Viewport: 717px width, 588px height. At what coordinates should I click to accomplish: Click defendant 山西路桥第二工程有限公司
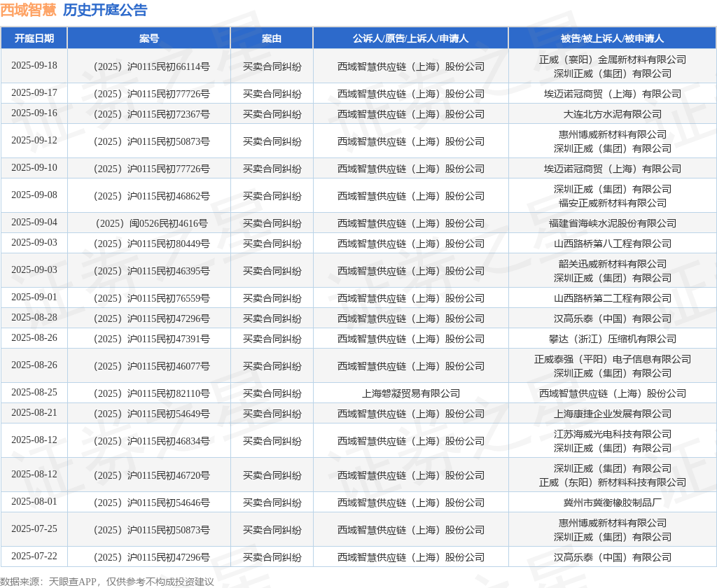pos(612,298)
